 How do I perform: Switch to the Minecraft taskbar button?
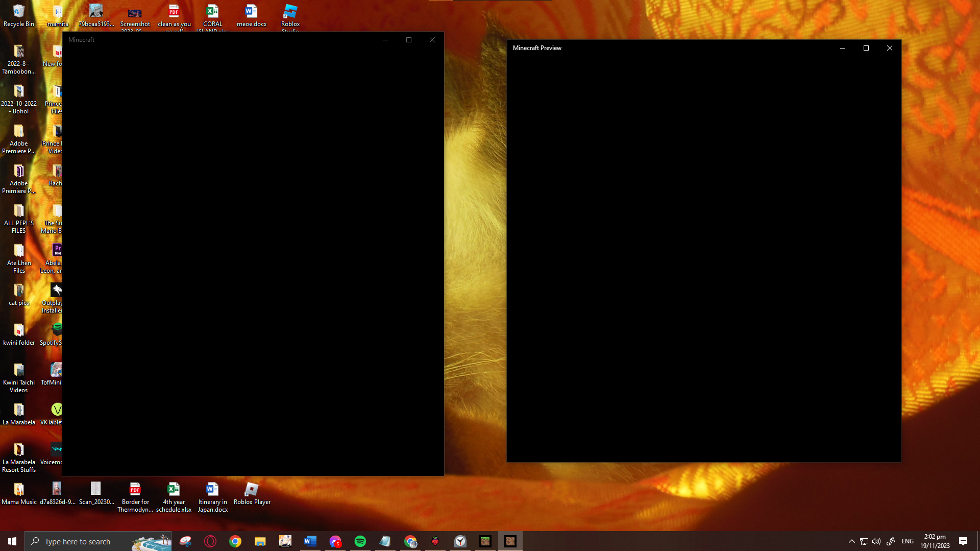(485, 541)
